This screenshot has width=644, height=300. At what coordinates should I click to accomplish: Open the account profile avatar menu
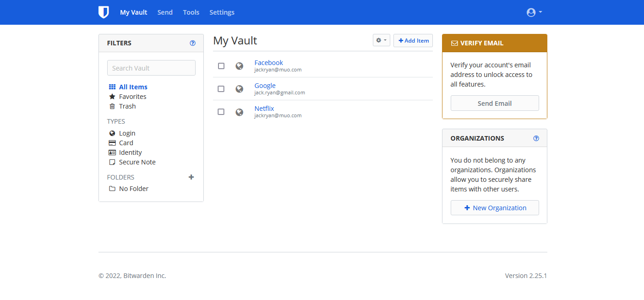[x=534, y=12]
